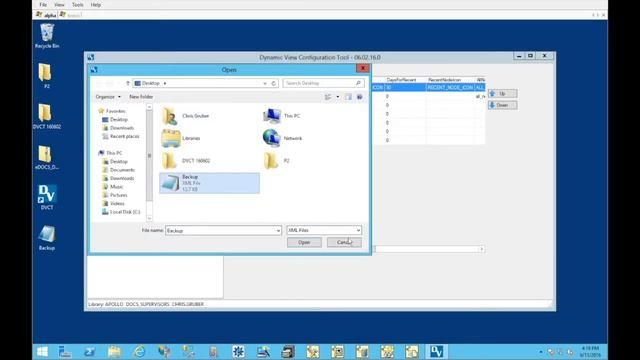This screenshot has height=360, width=640.
Task: Open Chris Gruber user folder in Open dialog
Action: pyautogui.click(x=186, y=116)
